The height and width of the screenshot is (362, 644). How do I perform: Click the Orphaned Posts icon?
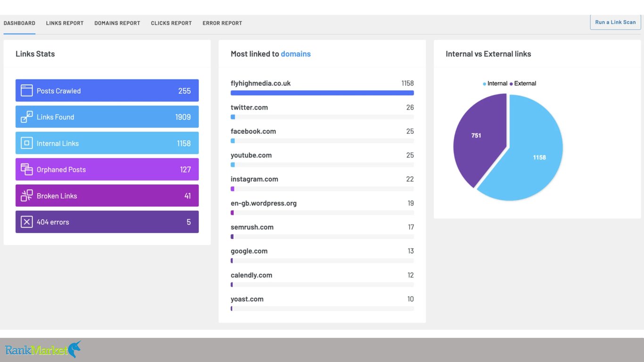click(27, 169)
